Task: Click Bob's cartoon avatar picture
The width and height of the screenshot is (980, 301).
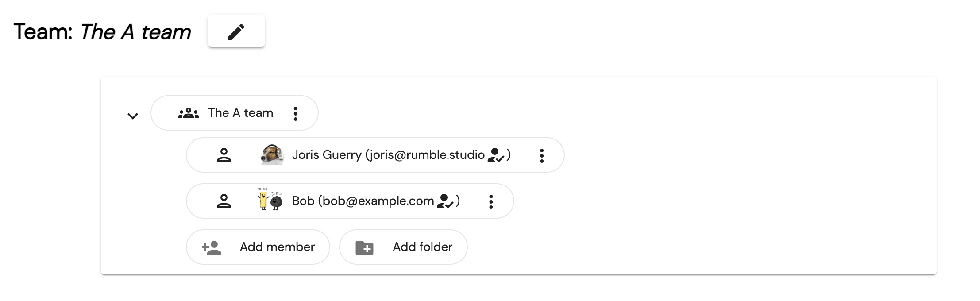Action: pyautogui.click(x=270, y=199)
